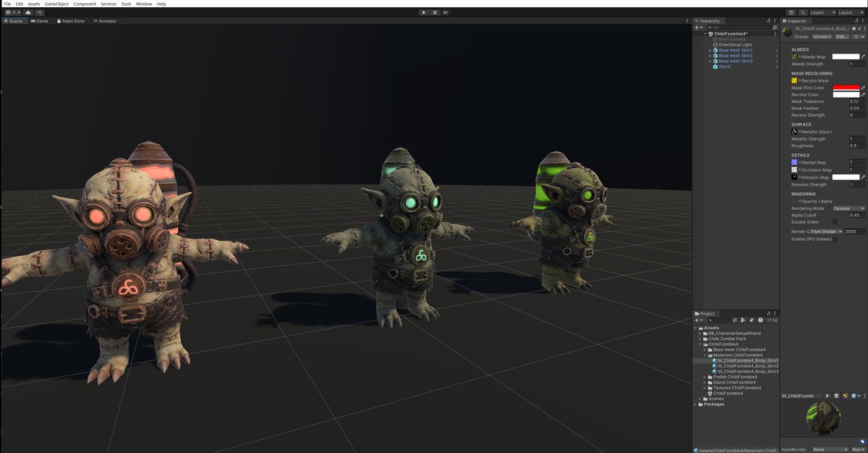This screenshot has width=868, height=453.
Task: Use the eyedropper beside Albedo Map color
Action: 863,56
